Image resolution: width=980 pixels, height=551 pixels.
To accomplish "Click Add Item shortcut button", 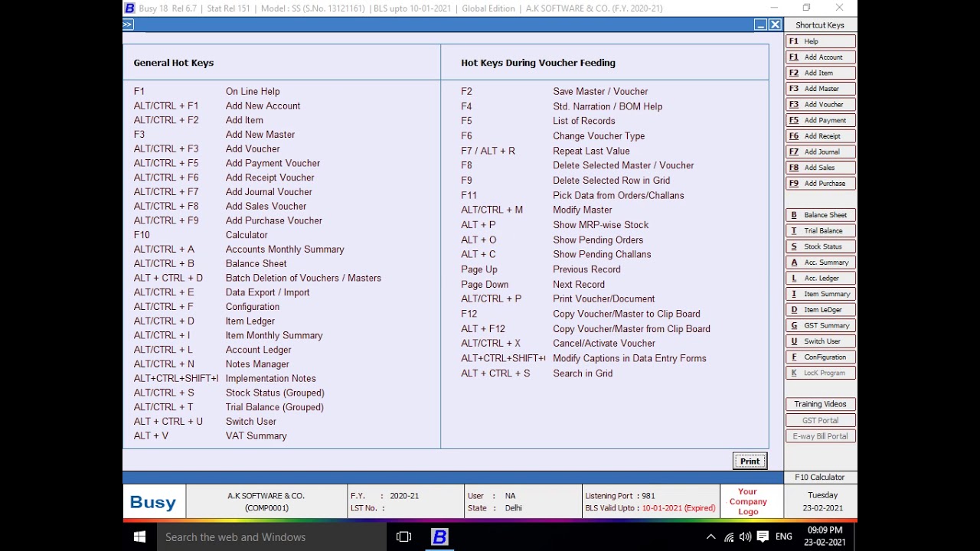I will point(820,73).
